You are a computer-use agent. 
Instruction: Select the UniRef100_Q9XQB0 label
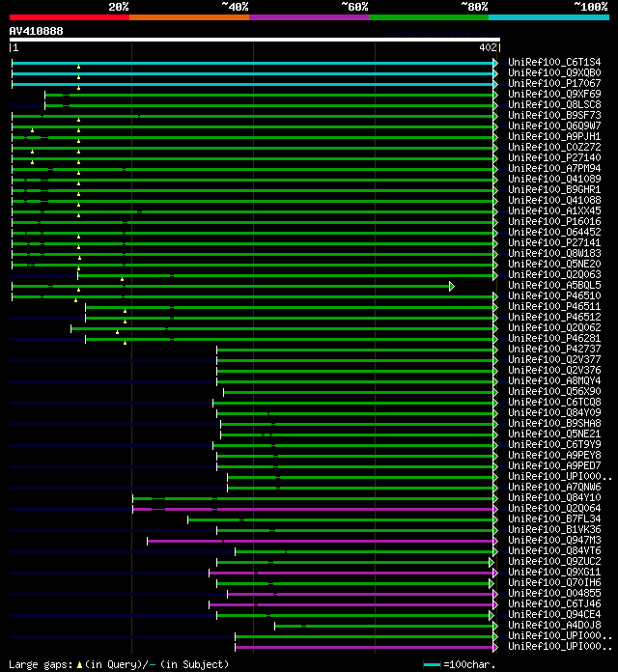[x=554, y=72]
